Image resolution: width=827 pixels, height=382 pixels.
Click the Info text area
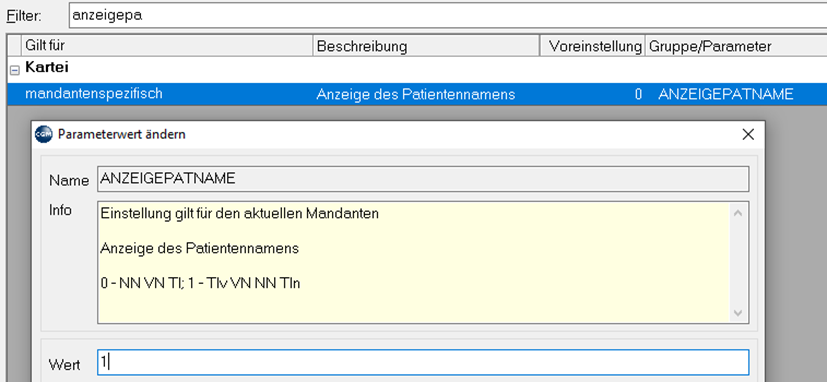coord(414,262)
